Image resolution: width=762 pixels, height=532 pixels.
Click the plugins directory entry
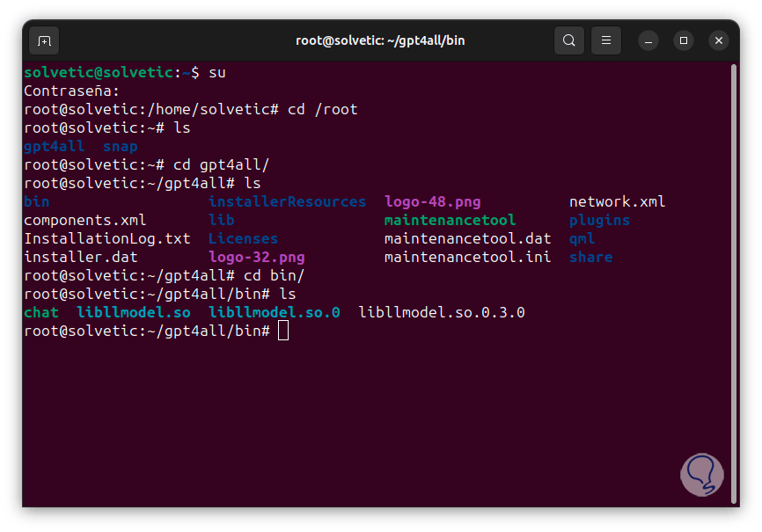pyautogui.click(x=599, y=220)
